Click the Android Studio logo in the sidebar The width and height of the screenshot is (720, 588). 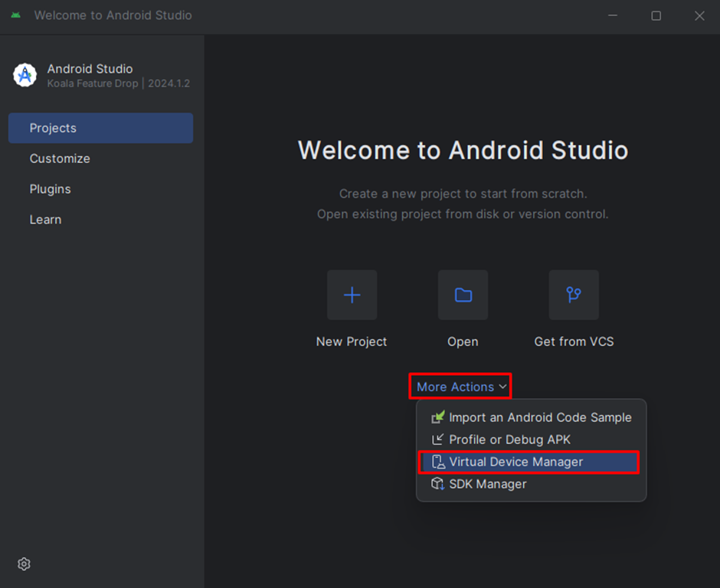coord(25,75)
